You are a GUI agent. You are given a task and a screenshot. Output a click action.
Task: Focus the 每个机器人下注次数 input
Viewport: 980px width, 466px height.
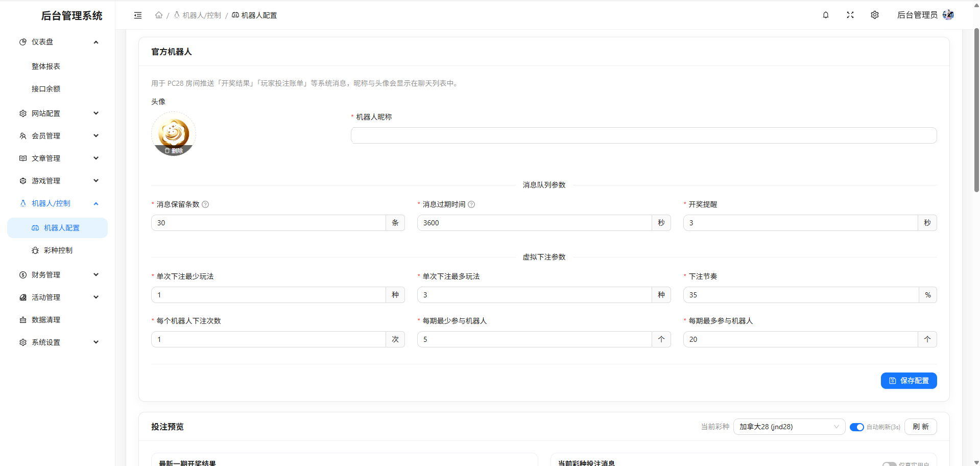pyautogui.click(x=269, y=339)
